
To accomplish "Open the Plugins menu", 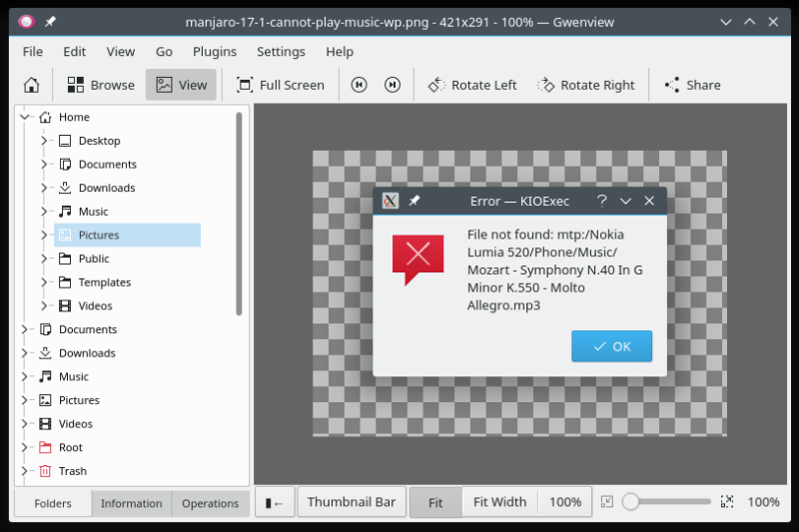I will [214, 51].
